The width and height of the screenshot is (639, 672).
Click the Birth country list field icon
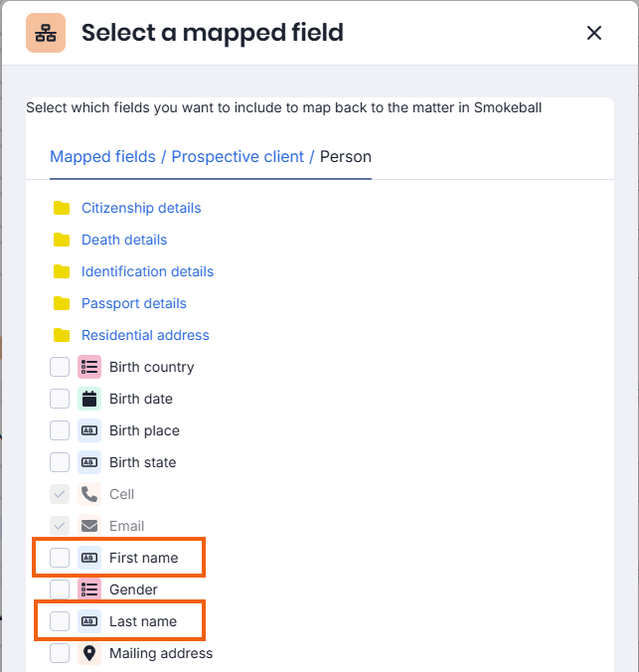tap(89, 367)
